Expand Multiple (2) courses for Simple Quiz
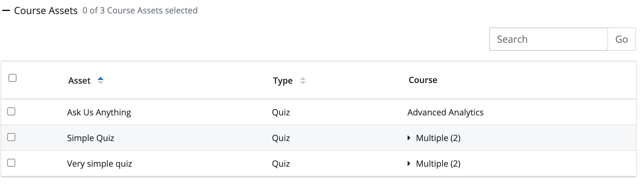This screenshot has width=644, height=185. point(409,138)
